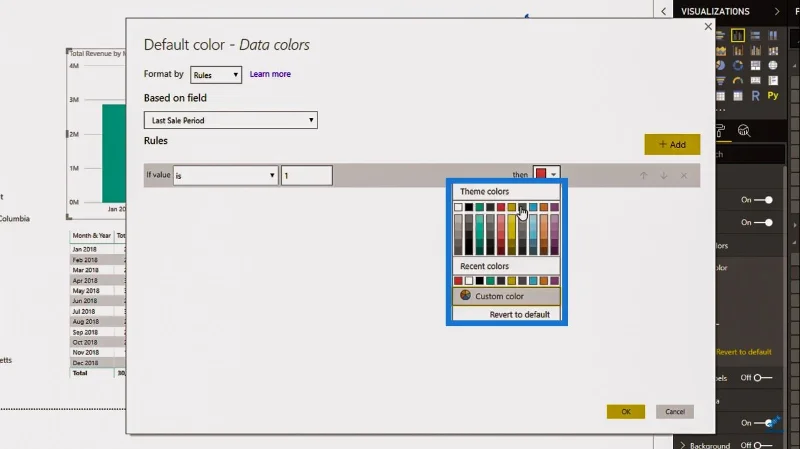The height and width of the screenshot is (449, 800).
Task: Choose the KPI visual icon
Action: click(773, 81)
